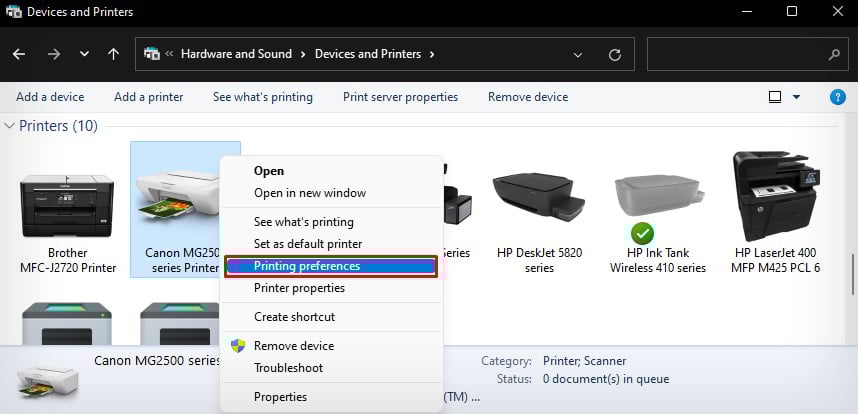
Task: Open the blue Help icon
Action: click(838, 97)
